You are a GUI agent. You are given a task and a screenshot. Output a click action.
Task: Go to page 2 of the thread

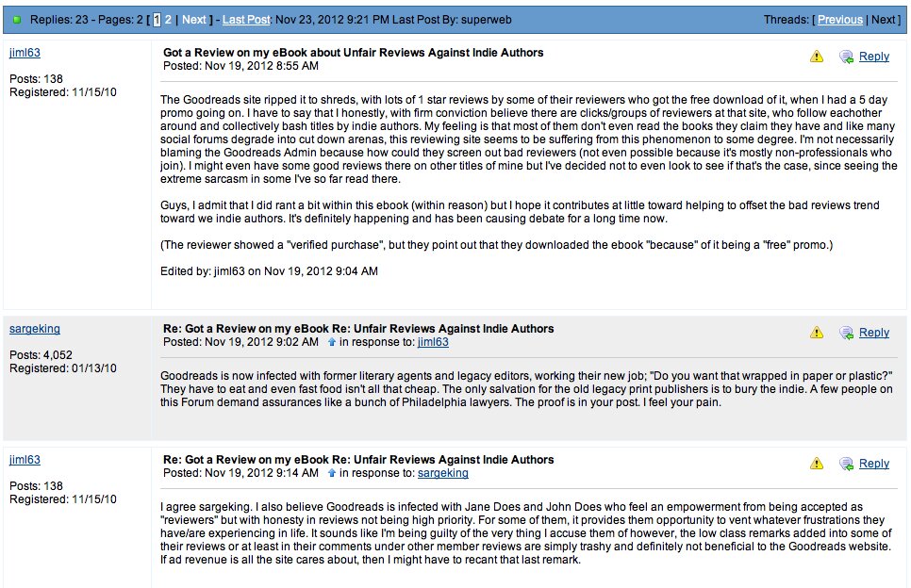pos(168,20)
